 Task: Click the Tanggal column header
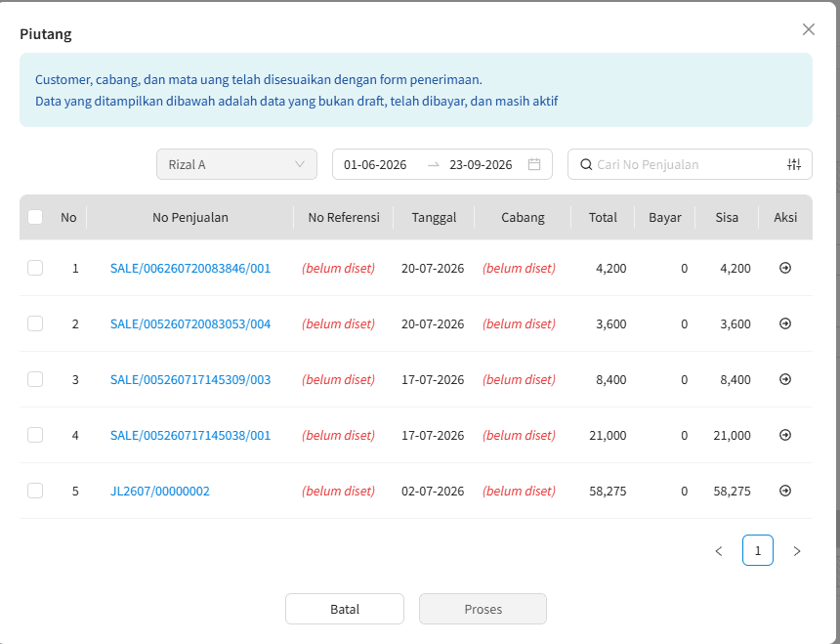434,217
